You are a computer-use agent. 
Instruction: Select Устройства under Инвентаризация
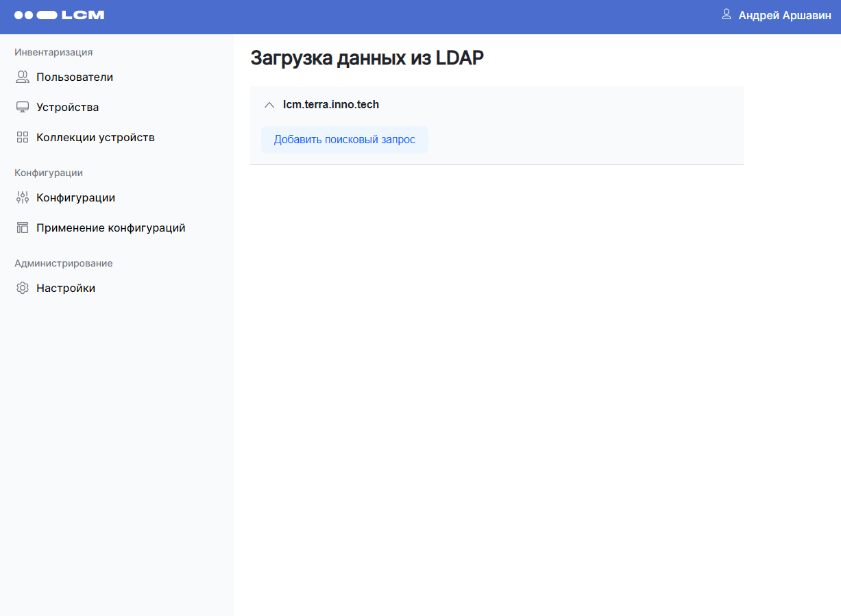(68, 107)
